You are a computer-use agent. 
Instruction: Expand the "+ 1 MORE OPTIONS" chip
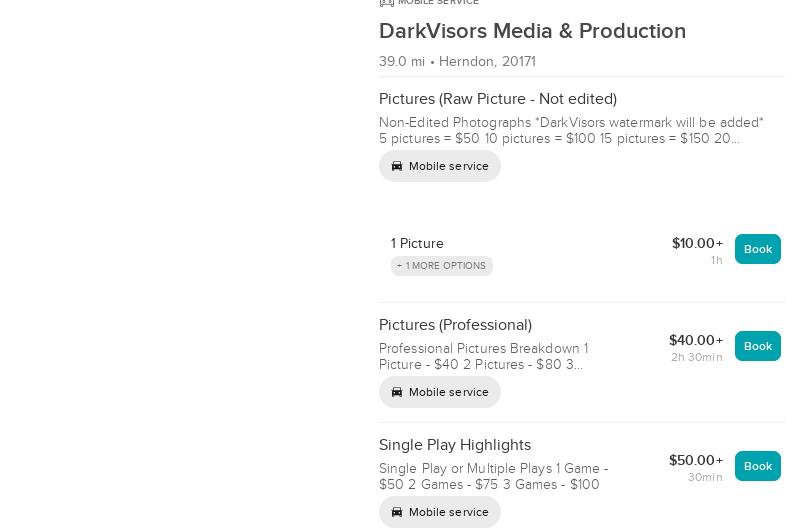point(442,266)
